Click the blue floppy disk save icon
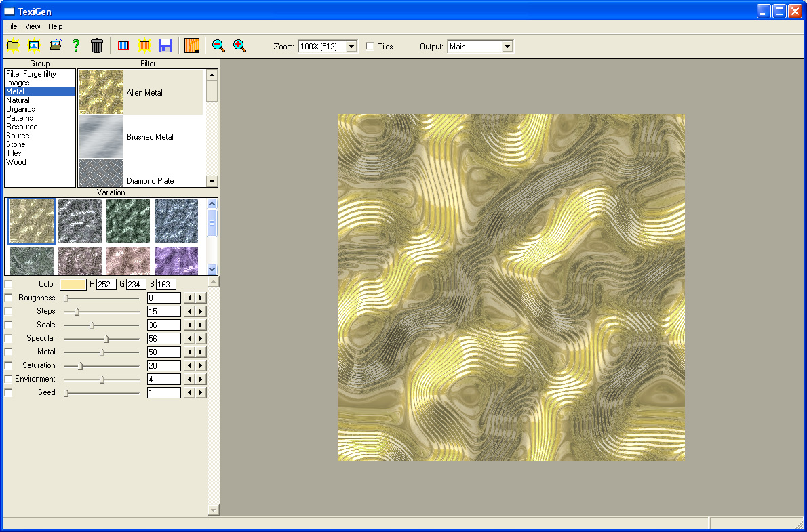This screenshot has height=532, width=807. pyautogui.click(x=165, y=45)
